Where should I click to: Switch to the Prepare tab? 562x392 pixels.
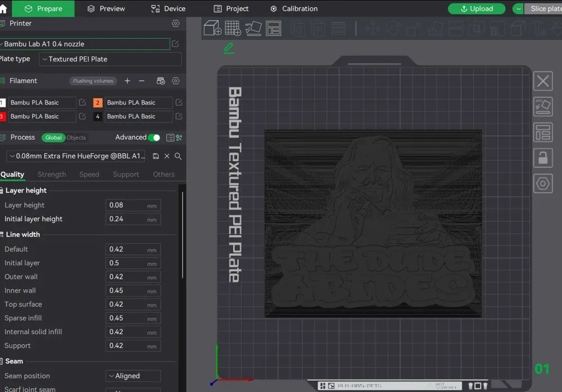[x=43, y=8]
